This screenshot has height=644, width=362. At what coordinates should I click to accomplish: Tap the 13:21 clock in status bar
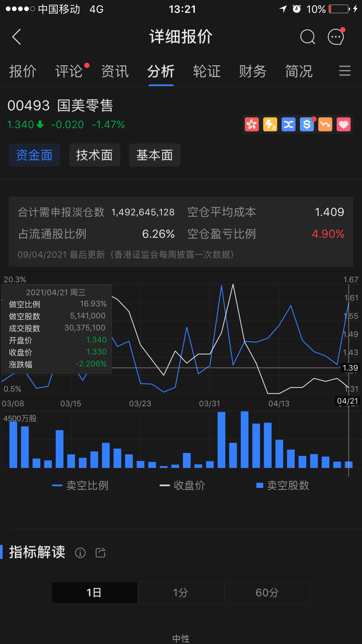pyautogui.click(x=182, y=9)
